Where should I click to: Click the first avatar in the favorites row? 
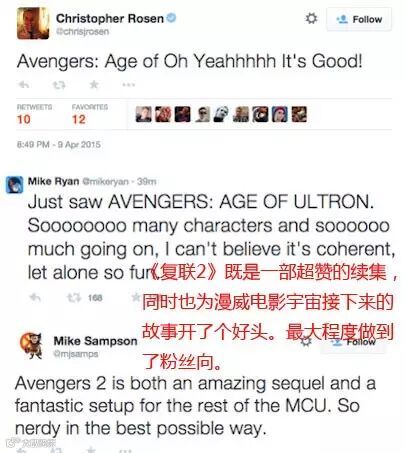(144, 114)
